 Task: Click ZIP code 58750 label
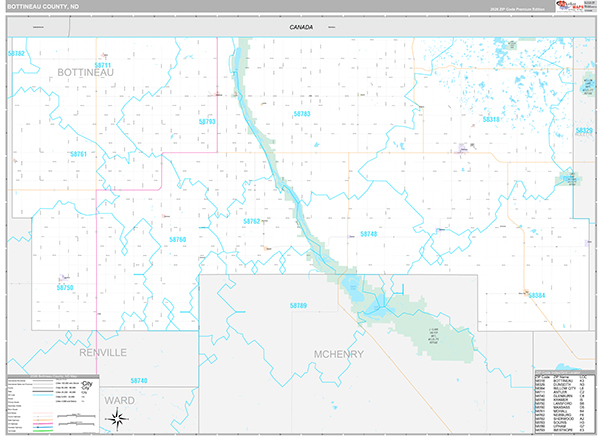tap(65, 287)
